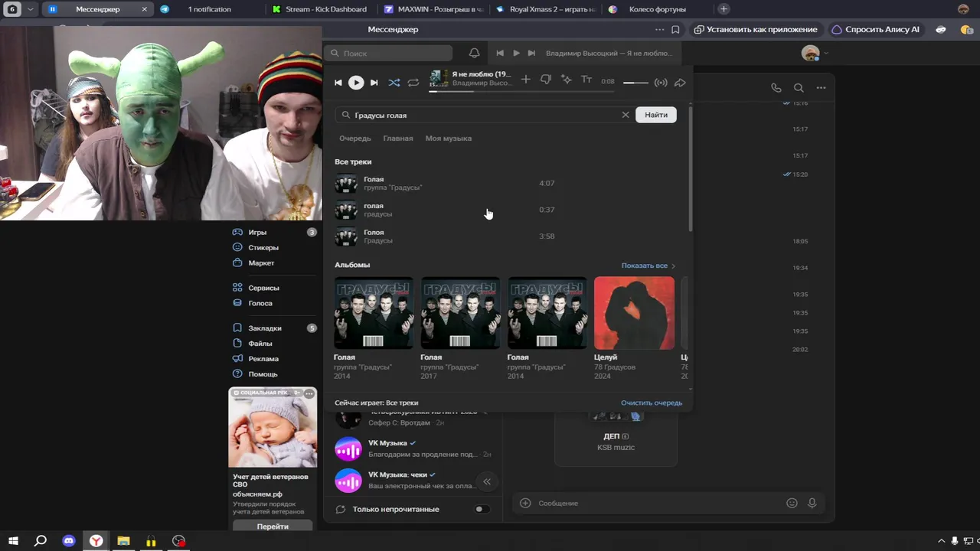Dislike the current track with thumbs-down icon
Image resolution: width=980 pixels, height=551 pixels.
tap(546, 80)
